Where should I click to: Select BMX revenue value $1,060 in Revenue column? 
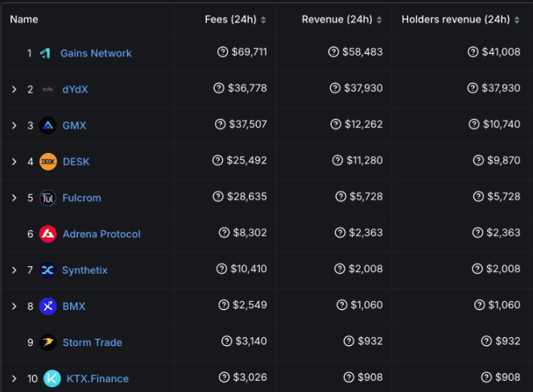coord(367,305)
